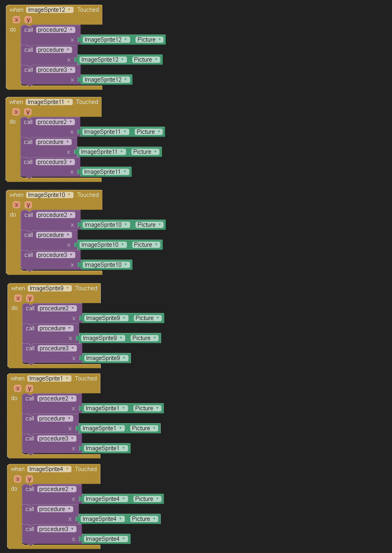Click x parameter of ImageSprite12 Touched event
This screenshot has height=553, width=392.
16,20
